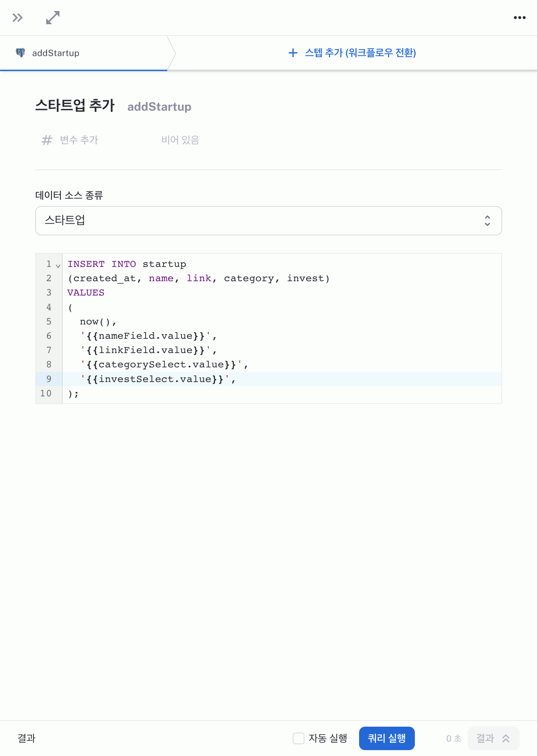Viewport: 537px width, 756px height.
Task: Click line number 9 in gutter
Action: (49, 379)
